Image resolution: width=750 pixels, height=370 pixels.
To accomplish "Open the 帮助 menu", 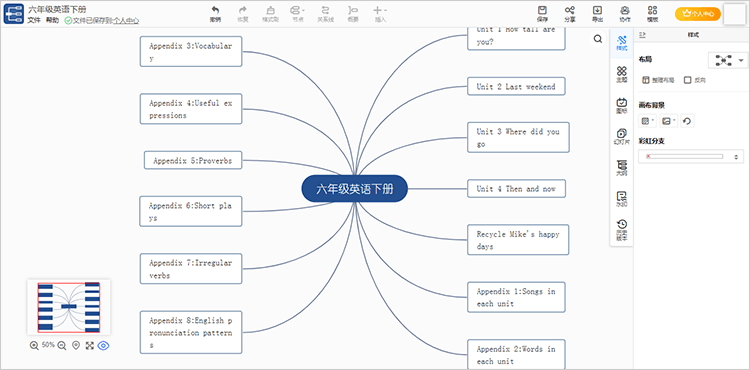I will point(53,21).
